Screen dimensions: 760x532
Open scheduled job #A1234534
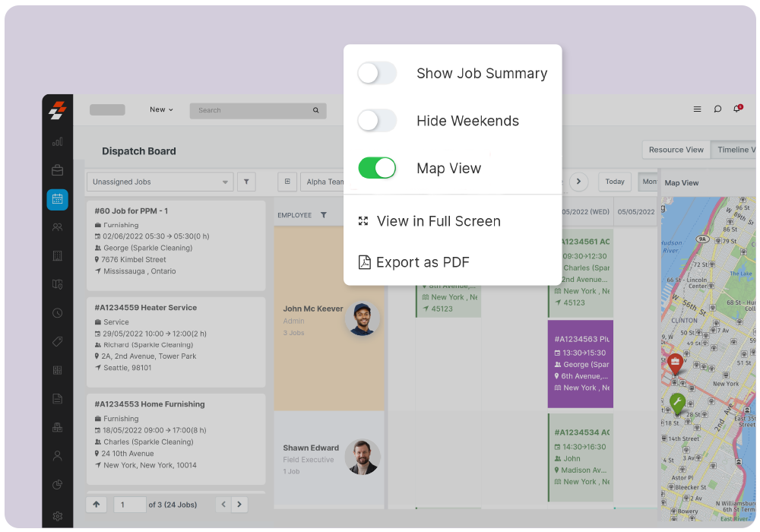point(580,458)
